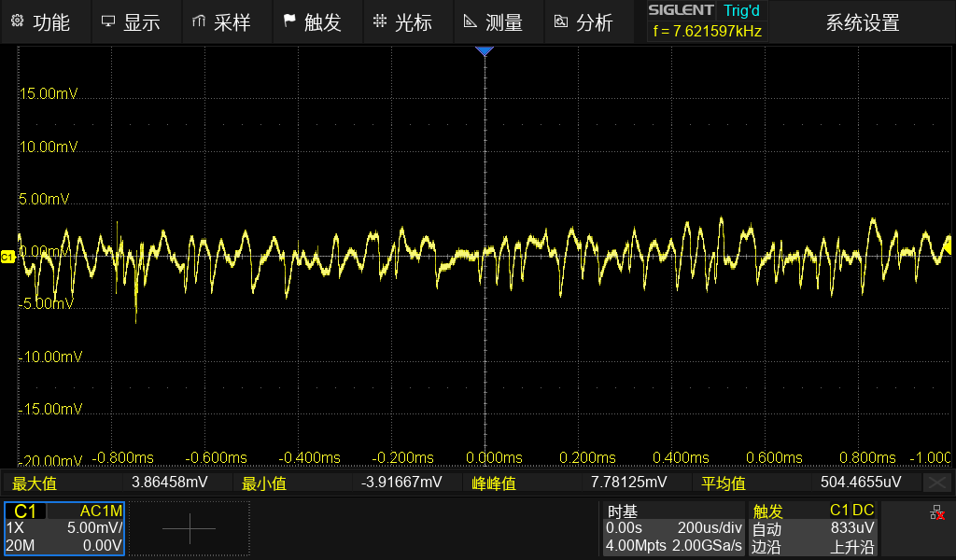Screen dimensions: 956x560
Task: Click the 自动 trigger mode label
Action: pyautogui.click(x=766, y=529)
